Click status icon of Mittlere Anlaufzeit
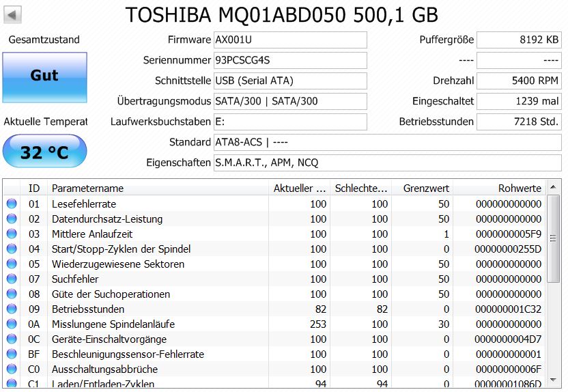568x392 pixels. (x=12, y=234)
